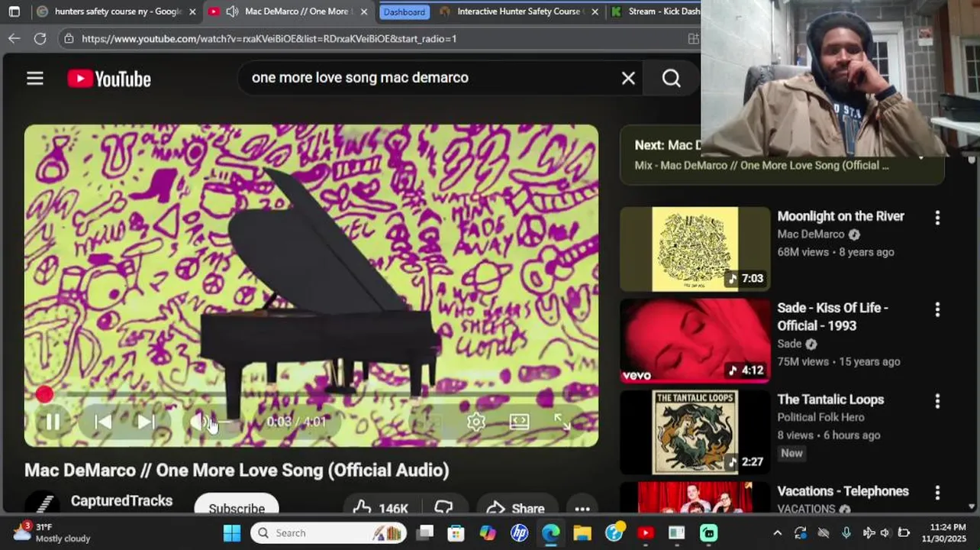Open the weather widget showing 31°F
The width and height of the screenshot is (980, 550).
52,532
